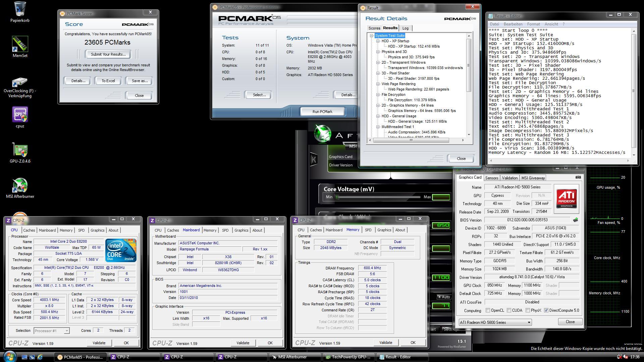Open the Papierkorb recycle bin desktop icon
The height and width of the screenshot is (362, 644).
click(20, 9)
